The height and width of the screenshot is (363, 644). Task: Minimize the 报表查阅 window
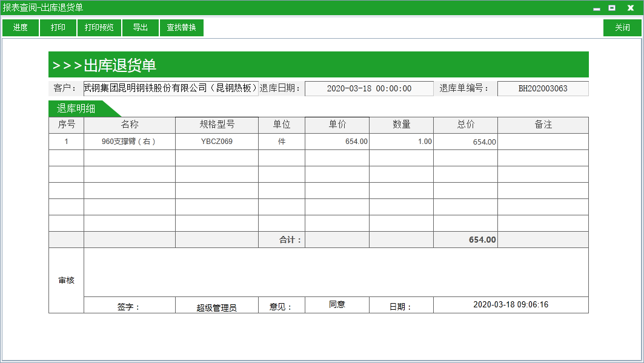point(597,8)
